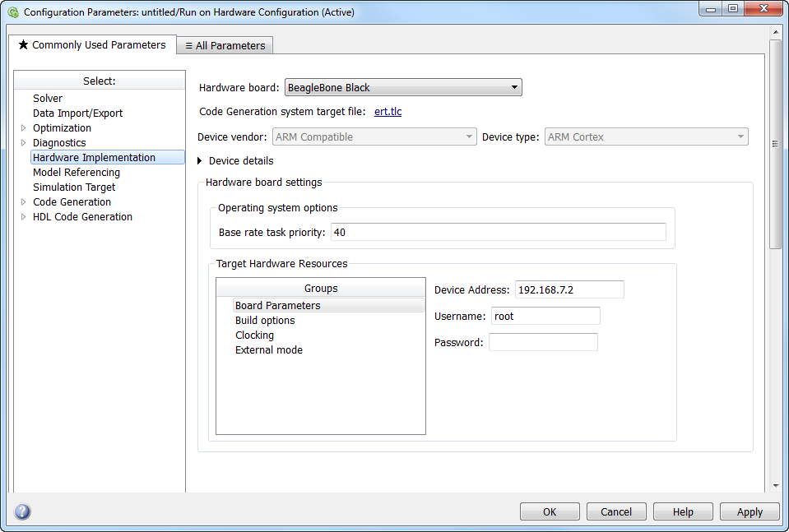Click the vertical scrollbar down arrow
Viewport: 789px width, 532px height.
[x=775, y=485]
